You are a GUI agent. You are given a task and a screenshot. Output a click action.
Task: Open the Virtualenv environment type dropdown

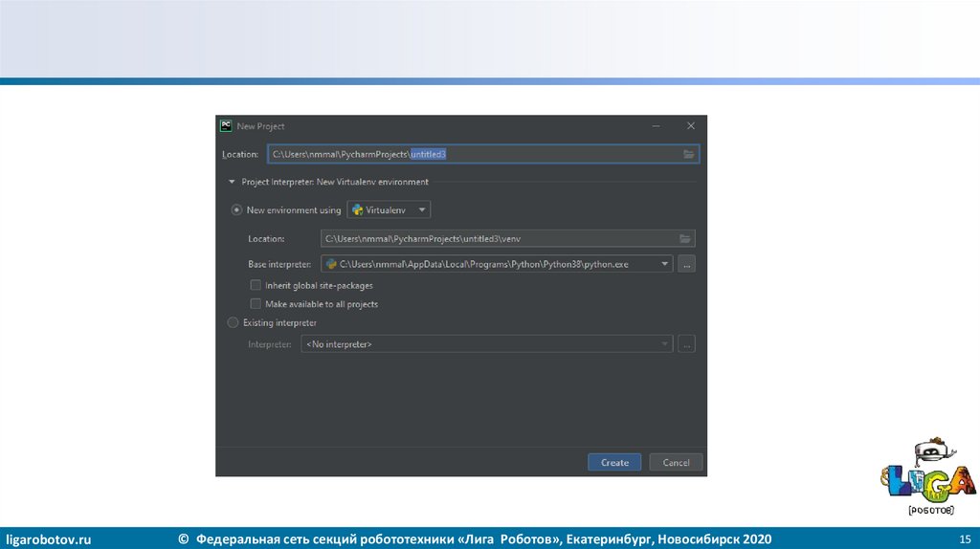(389, 209)
